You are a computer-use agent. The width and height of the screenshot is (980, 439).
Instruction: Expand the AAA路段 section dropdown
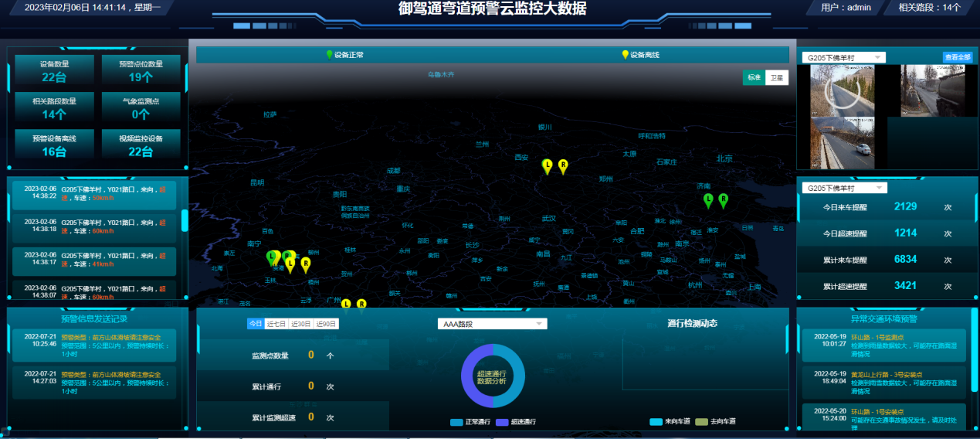point(492,324)
